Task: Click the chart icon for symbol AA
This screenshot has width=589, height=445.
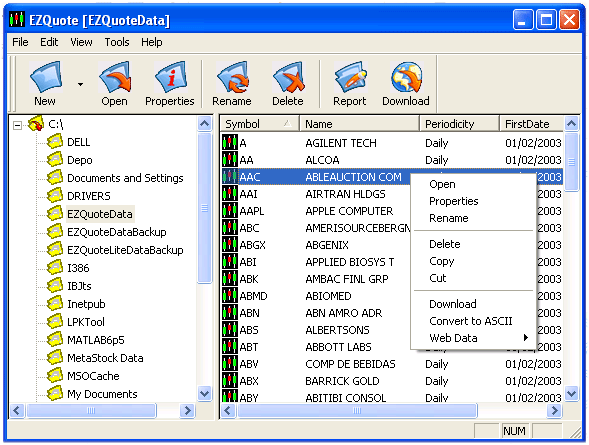Action: (230, 160)
